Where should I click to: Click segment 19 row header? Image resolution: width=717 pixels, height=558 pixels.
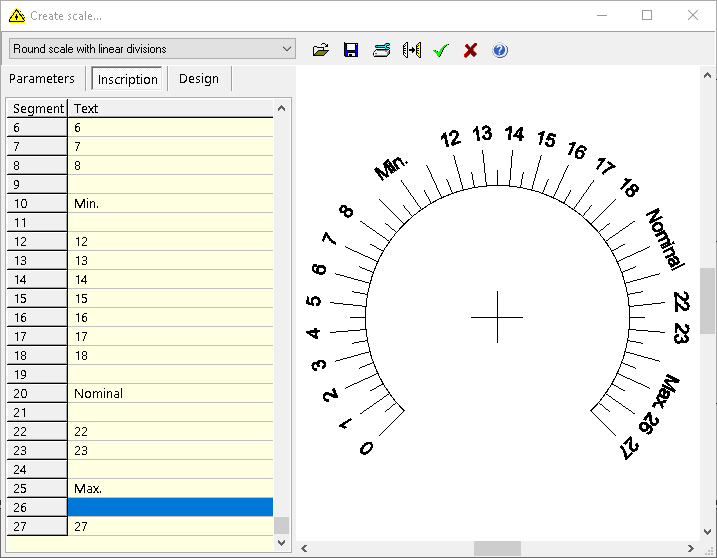tap(37, 375)
